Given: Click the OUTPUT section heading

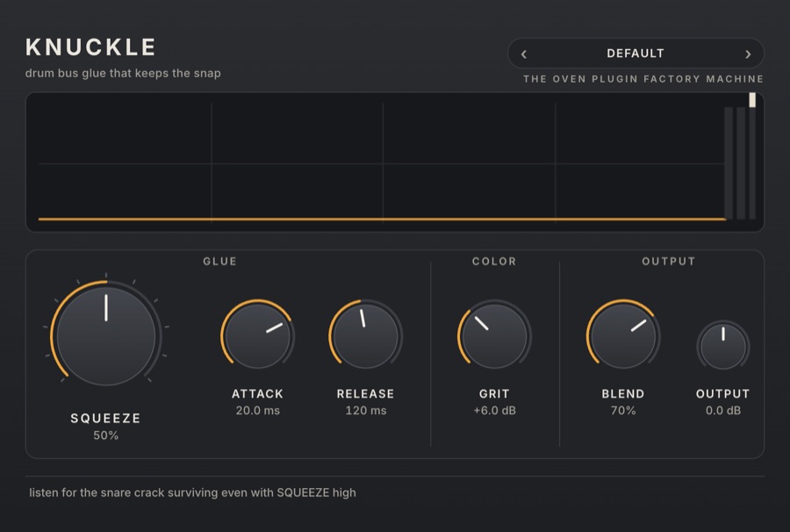Looking at the screenshot, I should (x=669, y=261).
